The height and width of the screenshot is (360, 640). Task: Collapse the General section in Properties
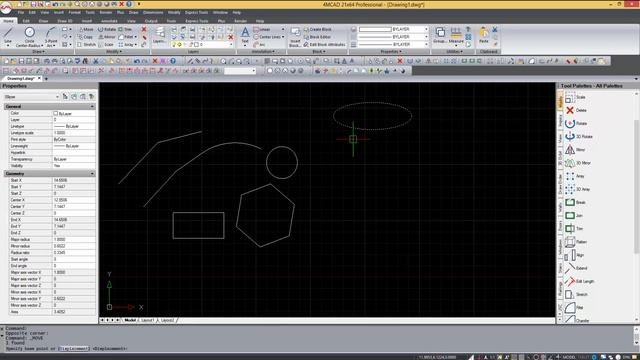[x=92, y=106]
